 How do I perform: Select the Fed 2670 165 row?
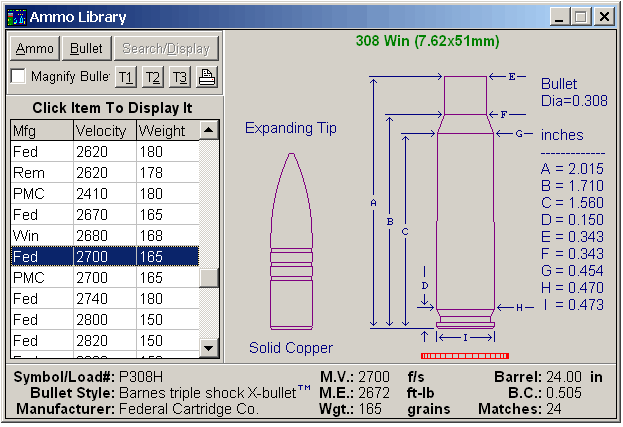tap(105, 215)
